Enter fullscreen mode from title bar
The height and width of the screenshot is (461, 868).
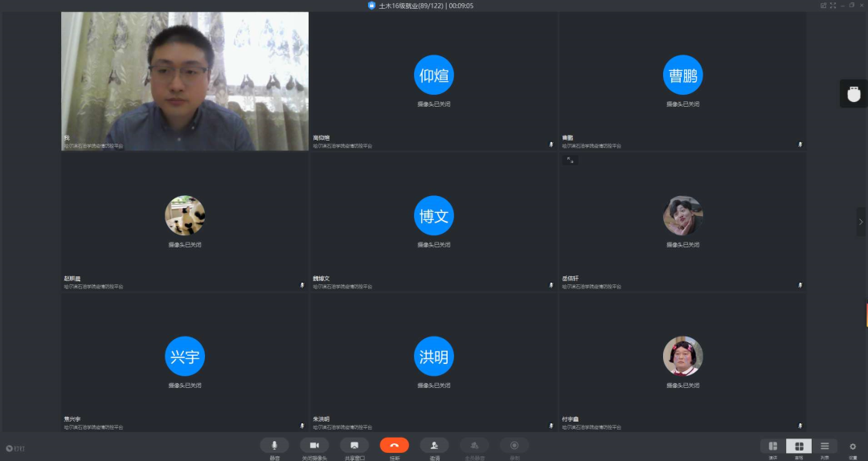[x=833, y=6]
